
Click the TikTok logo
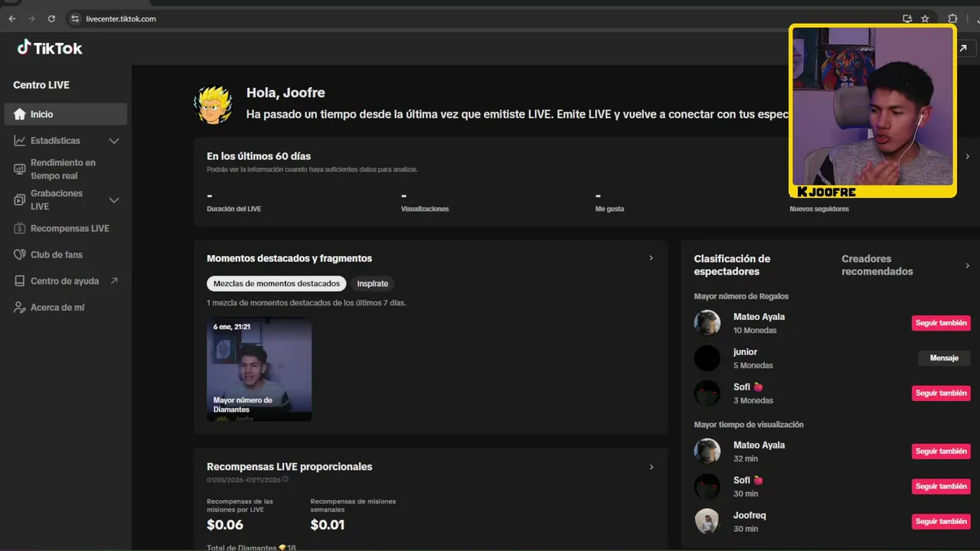50,47
